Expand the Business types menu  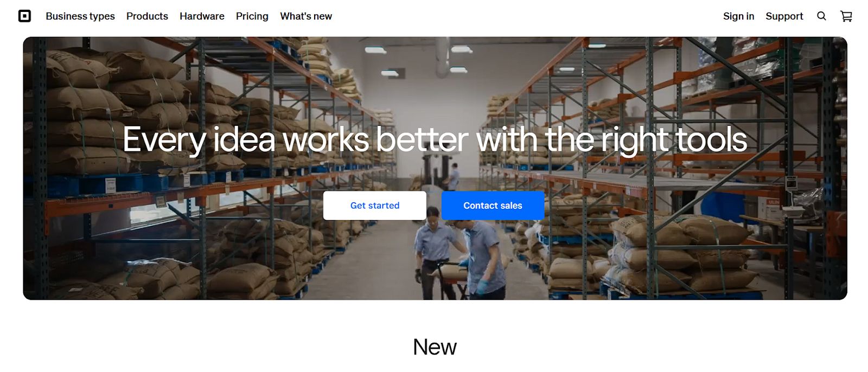click(x=80, y=16)
